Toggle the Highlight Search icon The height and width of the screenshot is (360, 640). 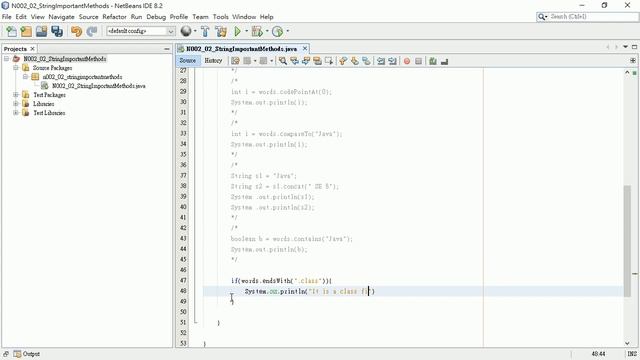pos(317,61)
